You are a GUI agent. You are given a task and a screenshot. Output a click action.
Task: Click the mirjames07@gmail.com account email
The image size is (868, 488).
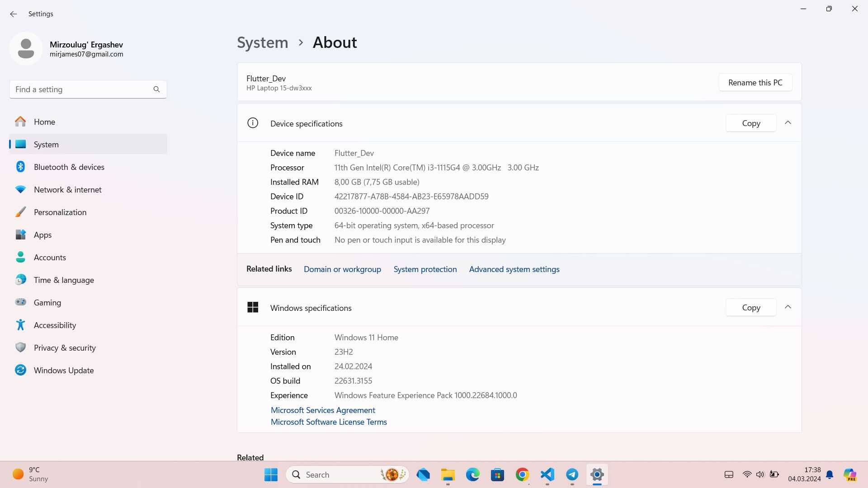(86, 54)
